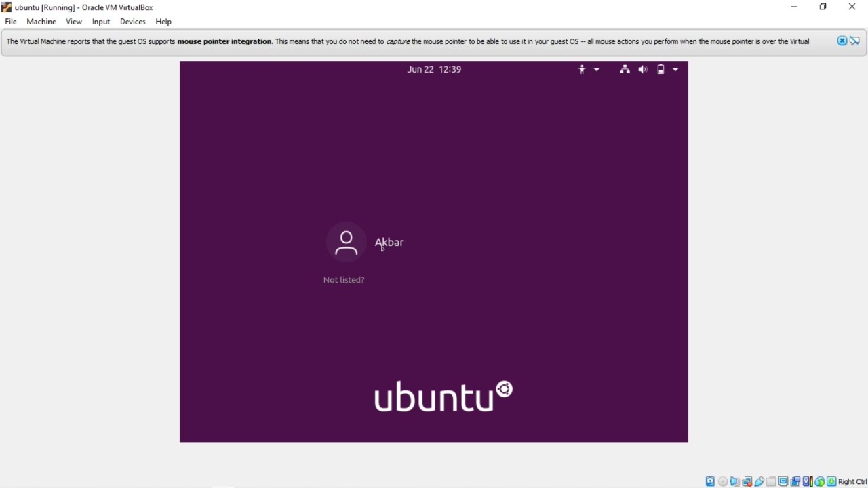Screen dimensions: 868x488
Task: Click the mouse integration status icon
Action: [820, 481]
